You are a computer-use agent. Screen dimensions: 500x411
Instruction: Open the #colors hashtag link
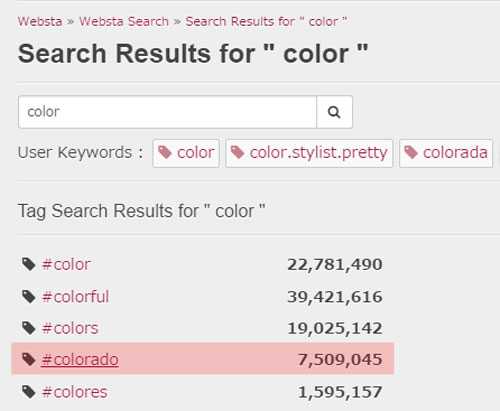(70, 328)
